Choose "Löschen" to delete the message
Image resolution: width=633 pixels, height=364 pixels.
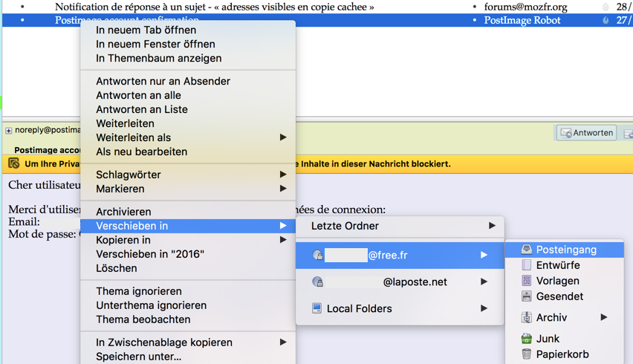tap(117, 268)
